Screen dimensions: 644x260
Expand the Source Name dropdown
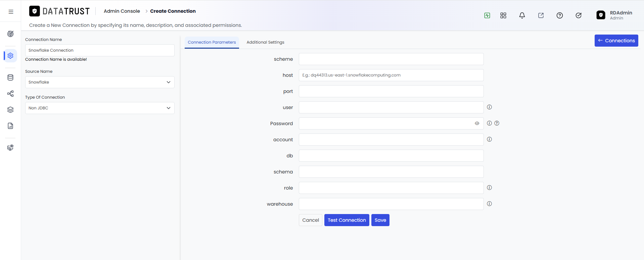pyautogui.click(x=100, y=82)
